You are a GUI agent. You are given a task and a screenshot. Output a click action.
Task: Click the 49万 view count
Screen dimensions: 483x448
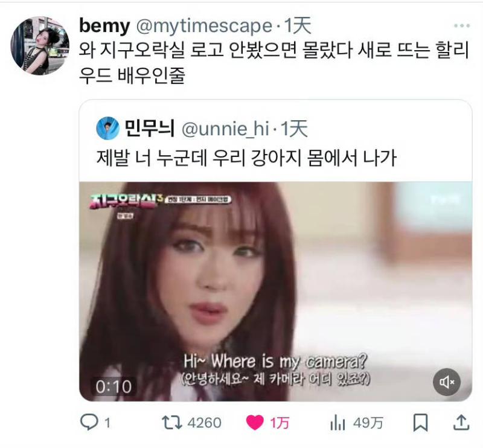click(368, 423)
